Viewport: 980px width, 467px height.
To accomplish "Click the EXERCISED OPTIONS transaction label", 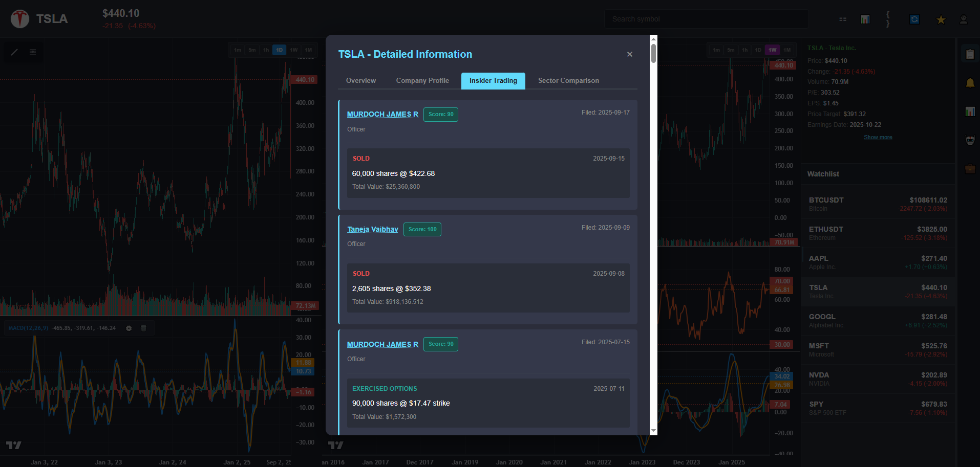I will tap(385, 389).
